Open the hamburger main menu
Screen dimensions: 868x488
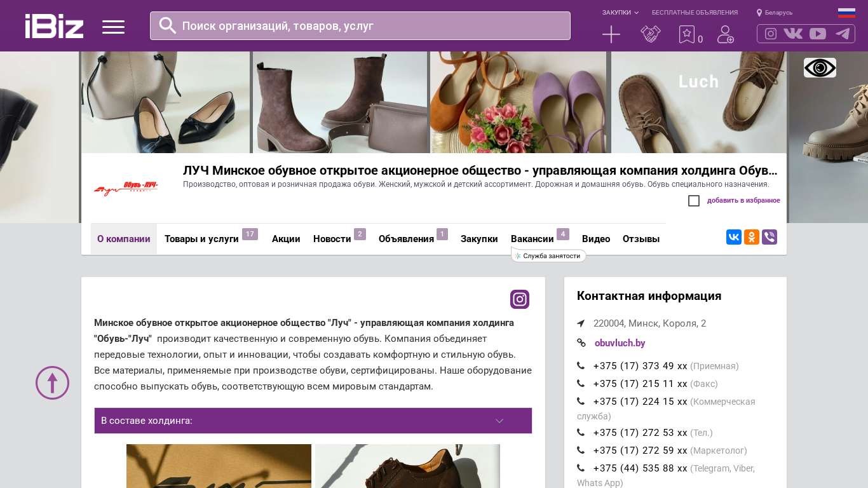[x=113, y=27]
